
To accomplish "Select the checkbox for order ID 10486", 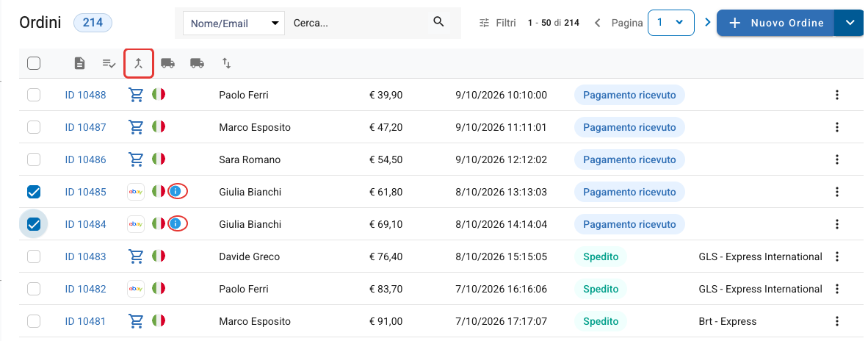I will [34, 159].
